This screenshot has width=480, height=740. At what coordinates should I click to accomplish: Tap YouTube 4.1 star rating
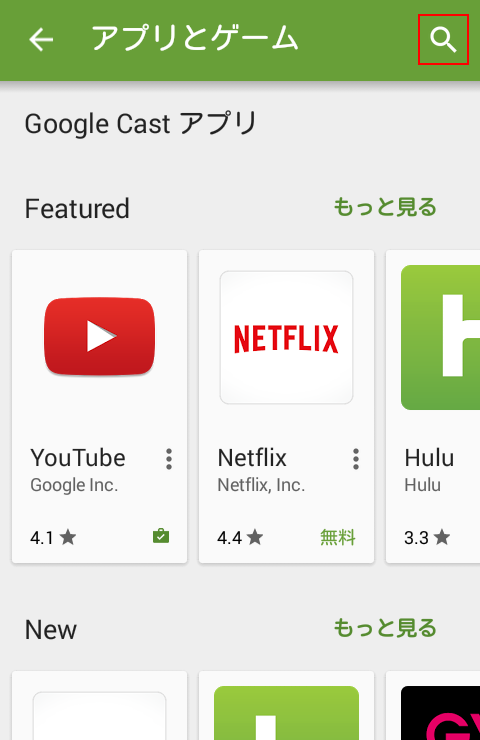pyautogui.click(x=53, y=537)
